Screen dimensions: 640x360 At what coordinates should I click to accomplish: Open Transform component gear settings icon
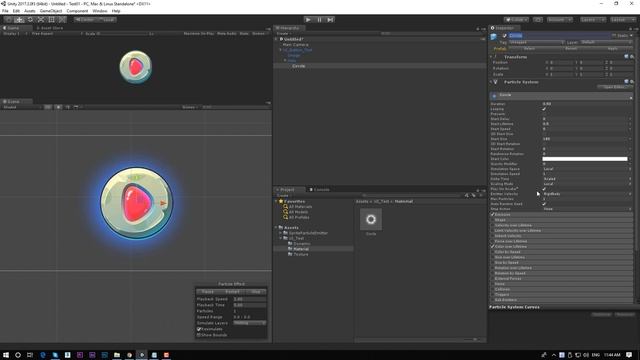tap(632, 57)
